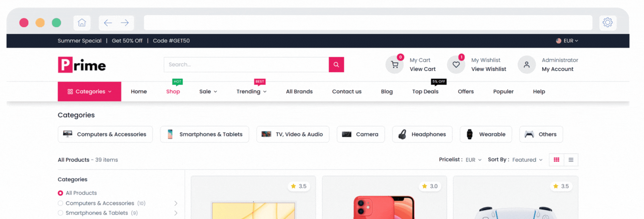Click the browser home icon
The height and width of the screenshot is (219, 644).
click(x=82, y=23)
